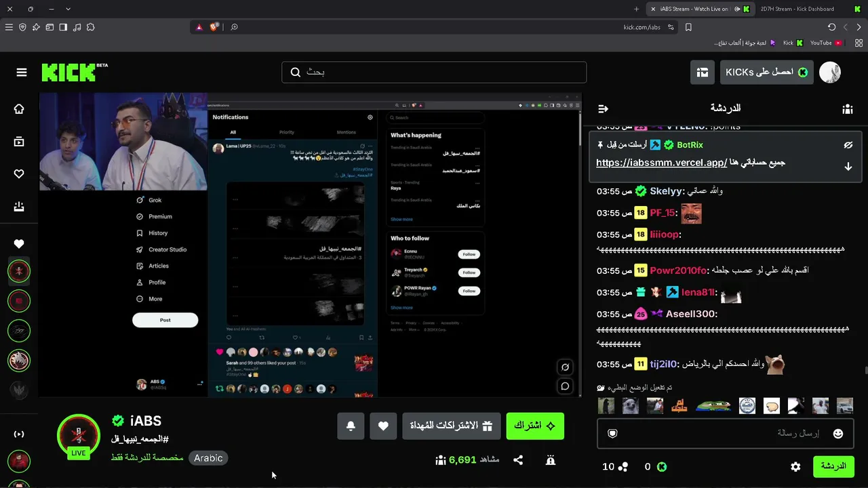Open the Following heart outline in the sidebar

[19, 174]
